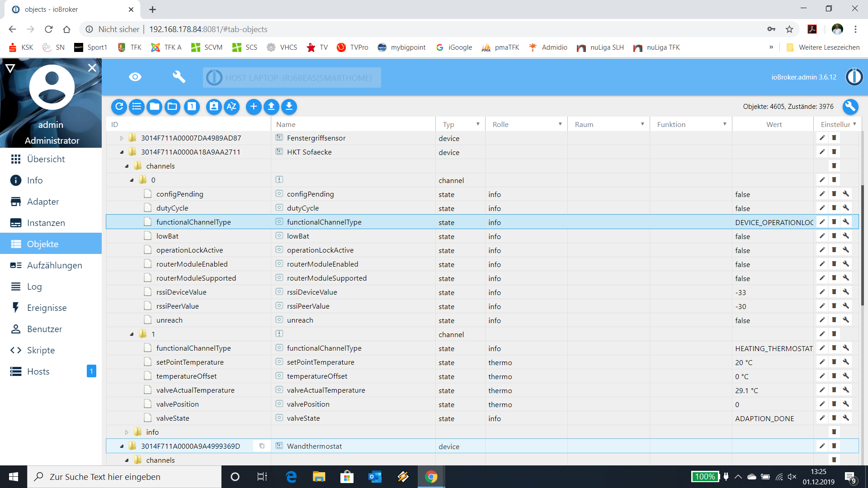Switch to list view via toolbar icon
The image size is (868, 488).
[x=137, y=107]
